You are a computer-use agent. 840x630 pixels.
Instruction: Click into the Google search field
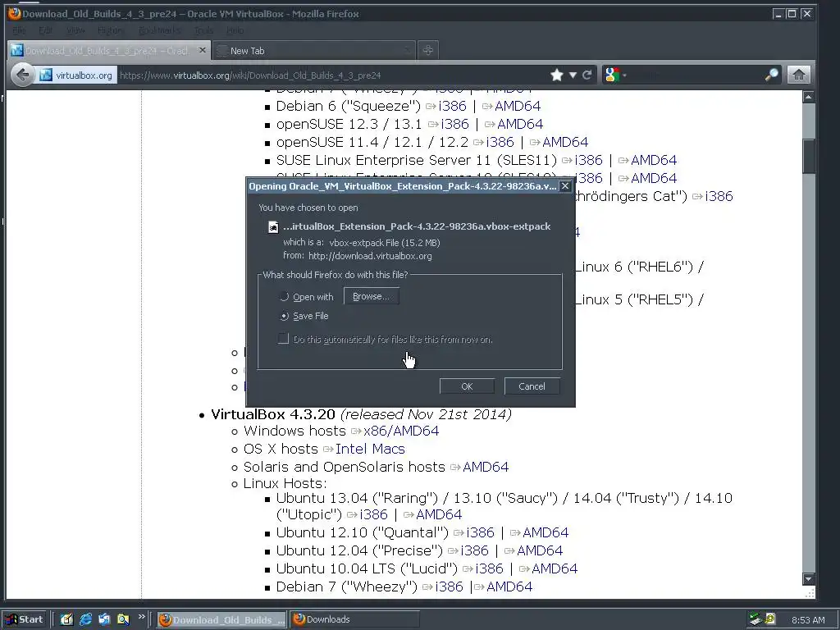coord(696,75)
